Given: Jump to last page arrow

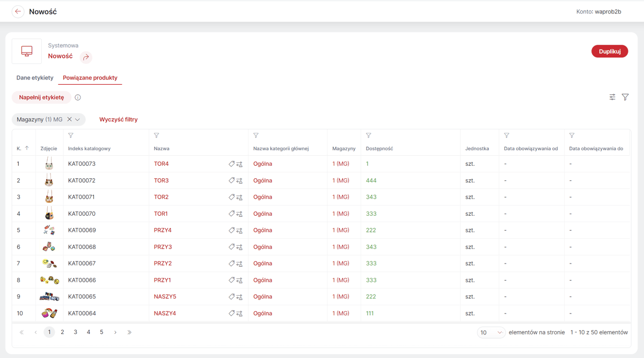Looking at the screenshot, I should click(x=129, y=332).
